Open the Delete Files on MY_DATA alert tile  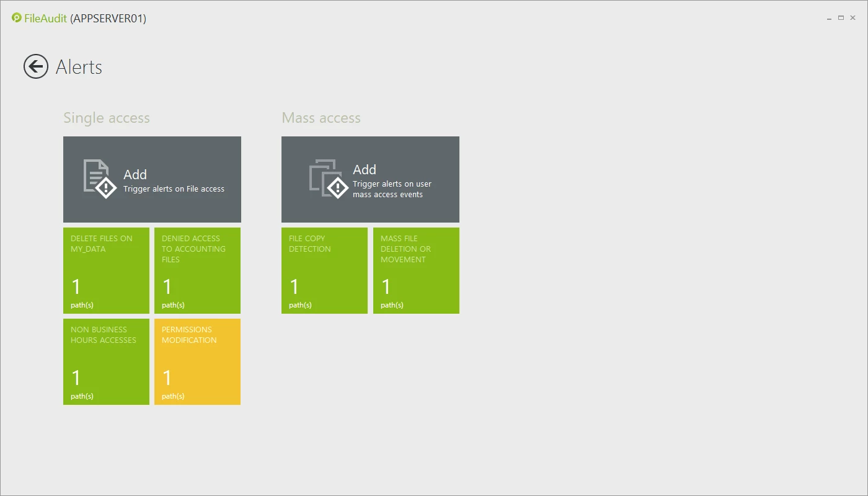tap(106, 270)
